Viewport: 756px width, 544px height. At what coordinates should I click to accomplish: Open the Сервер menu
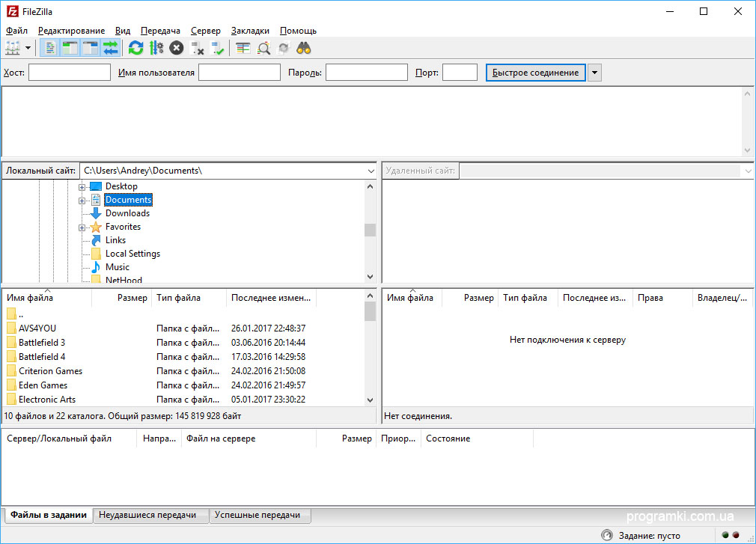coord(205,31)
